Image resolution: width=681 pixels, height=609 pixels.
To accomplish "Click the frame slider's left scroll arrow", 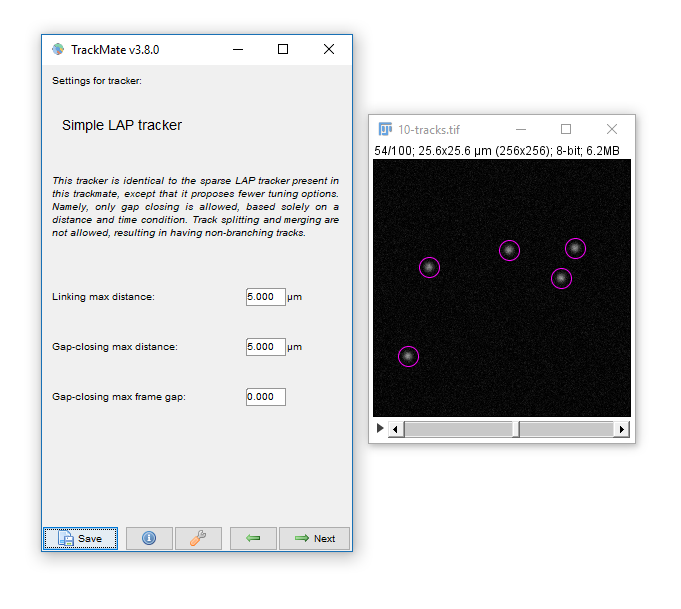I will click(x=396, y=429).
